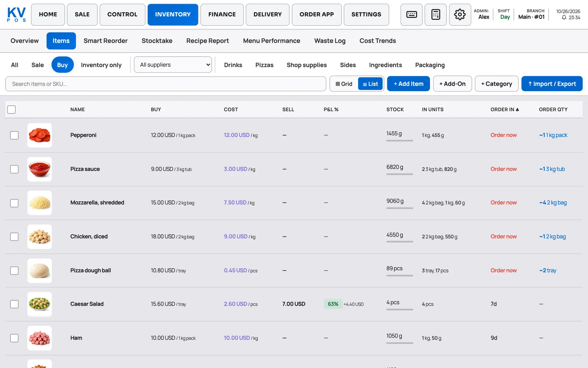Check the Caesar Salad row checkbox
The width and height of the screenshot is (588, 368).
coord(14,304)
